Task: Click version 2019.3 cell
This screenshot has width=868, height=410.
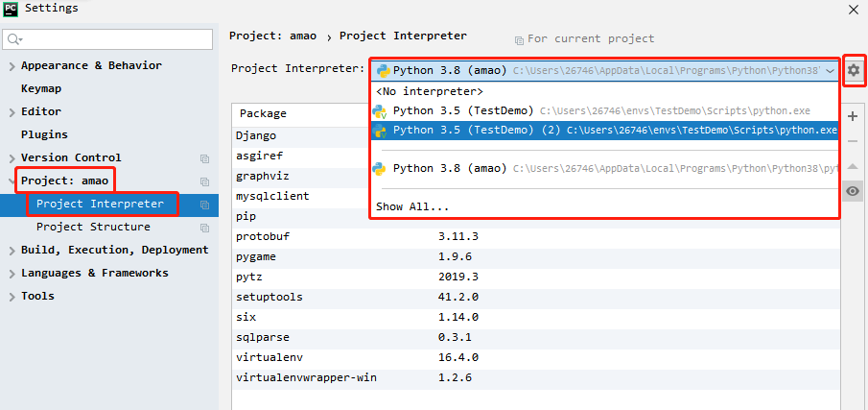Action: 457,277
